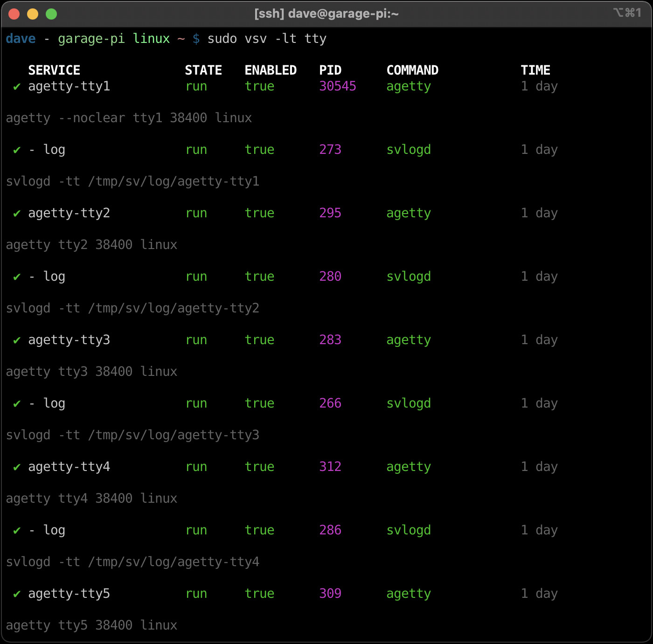Click the 'dave' username in the prompt

point(21,39)
